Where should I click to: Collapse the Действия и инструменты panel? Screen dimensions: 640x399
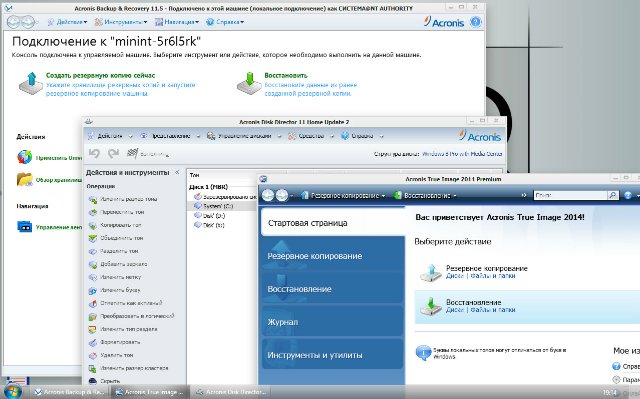tap(177, 173)
